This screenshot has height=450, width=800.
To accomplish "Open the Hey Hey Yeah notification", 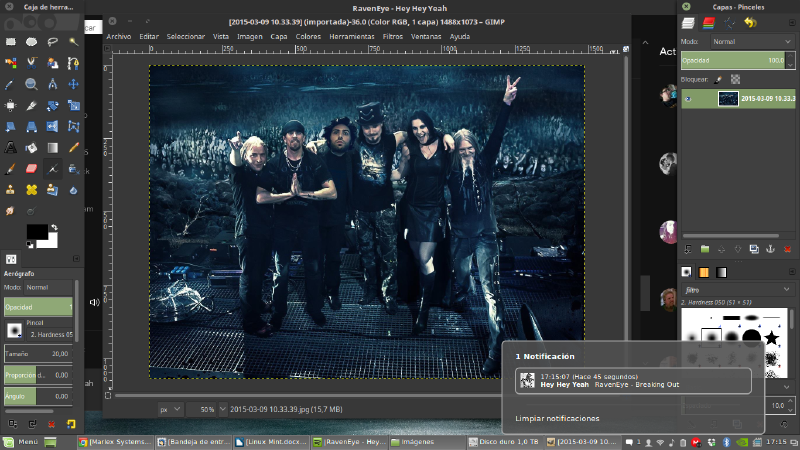I will coord(633,381).
